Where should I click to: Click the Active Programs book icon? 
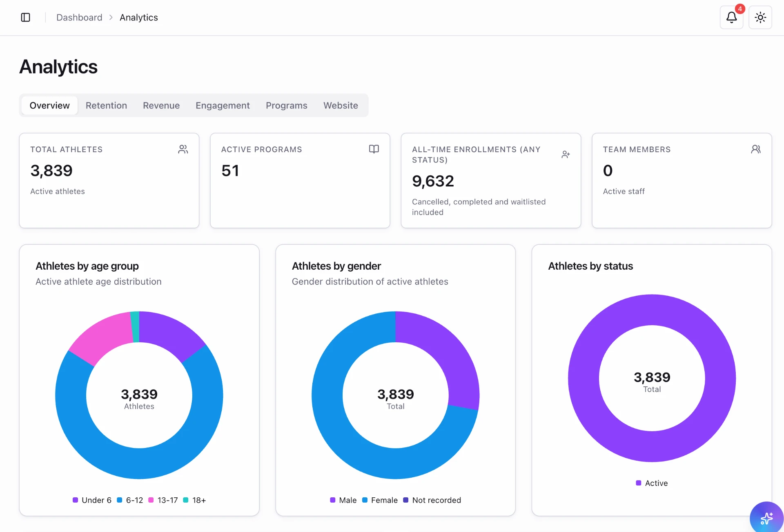tap(374, 149)
